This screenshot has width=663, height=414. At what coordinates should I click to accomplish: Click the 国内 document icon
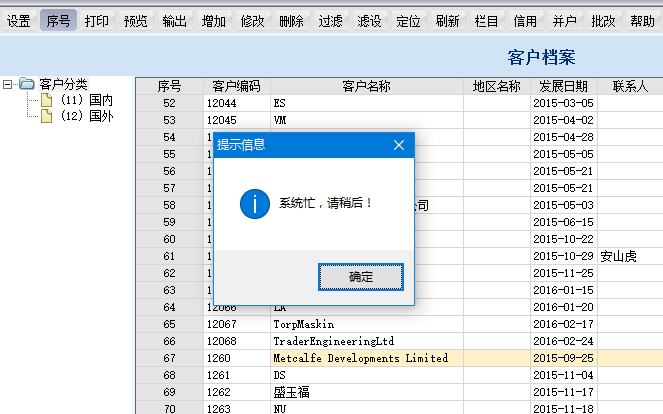[x=47, y=100]
